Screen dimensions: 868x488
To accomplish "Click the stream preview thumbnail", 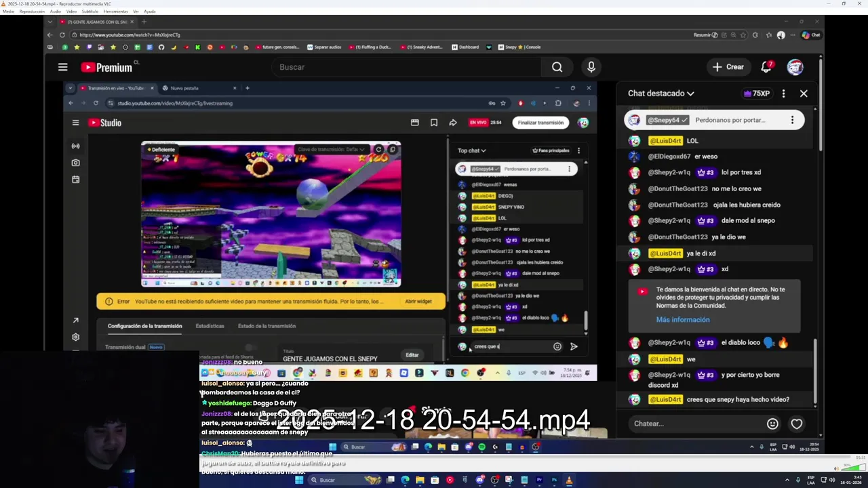I will pyautogui.click(x=271, y=214).
